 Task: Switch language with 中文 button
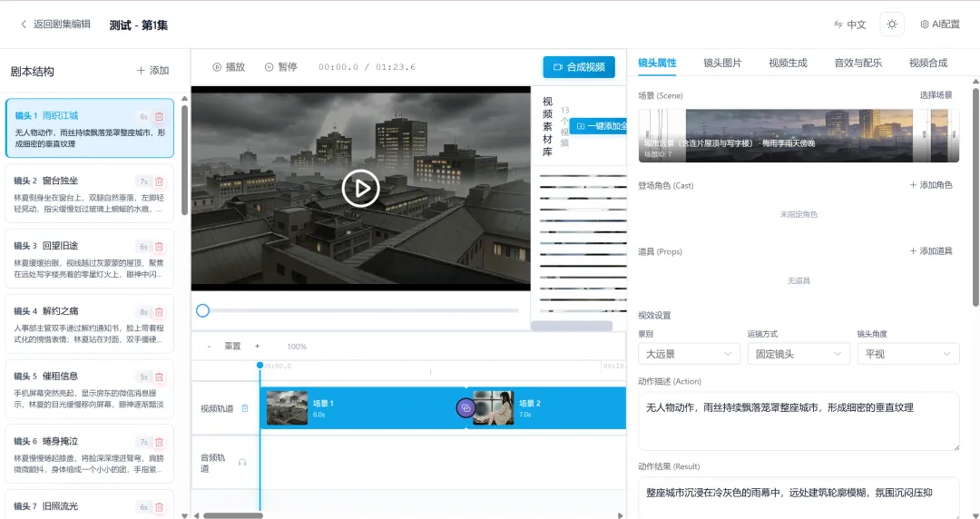coord(850,24)
